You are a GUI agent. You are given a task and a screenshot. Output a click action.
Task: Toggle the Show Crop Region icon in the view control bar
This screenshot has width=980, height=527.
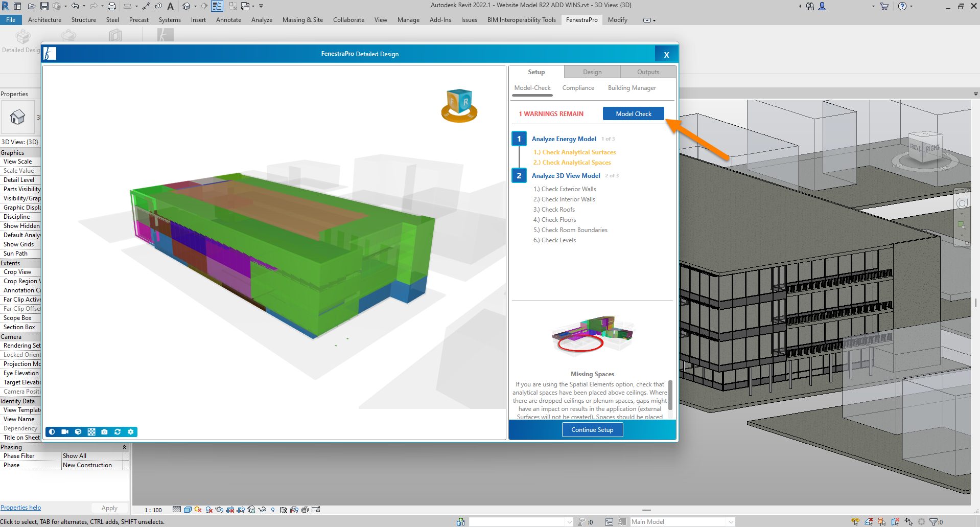pyautogui.click(x=241, y=510)
